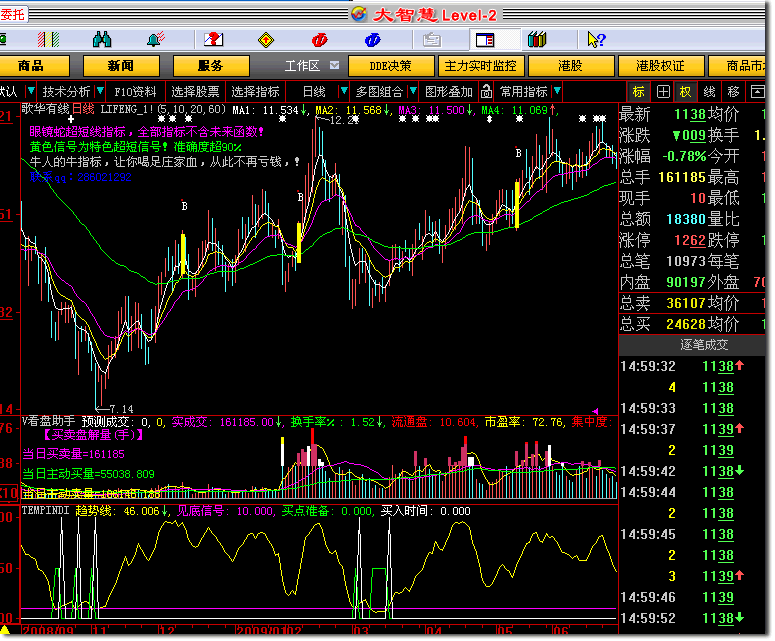Screen dimensions: 775x641
Task: Click the 港股 button
Action: tap(570, 66)
